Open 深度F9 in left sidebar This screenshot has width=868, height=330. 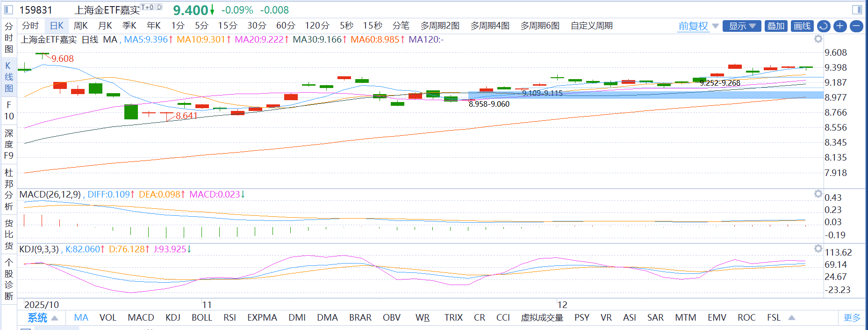(9, 144)
